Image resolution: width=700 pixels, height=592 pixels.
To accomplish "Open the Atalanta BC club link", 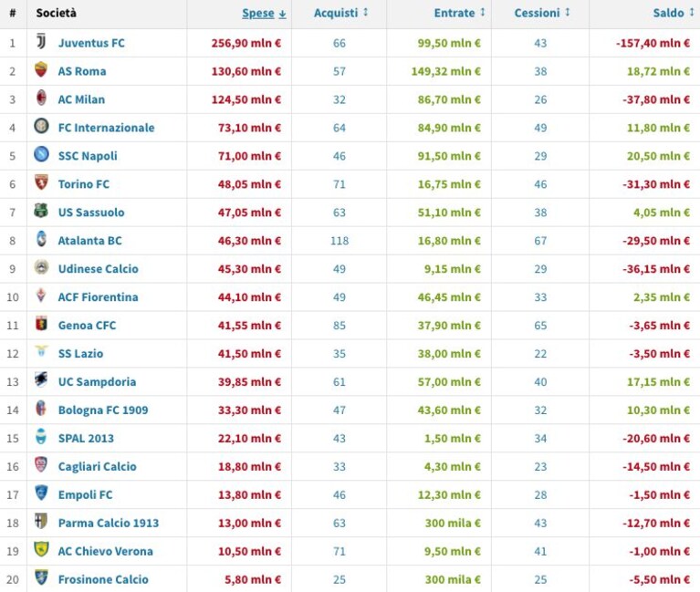I will click(x=89, y=241).
